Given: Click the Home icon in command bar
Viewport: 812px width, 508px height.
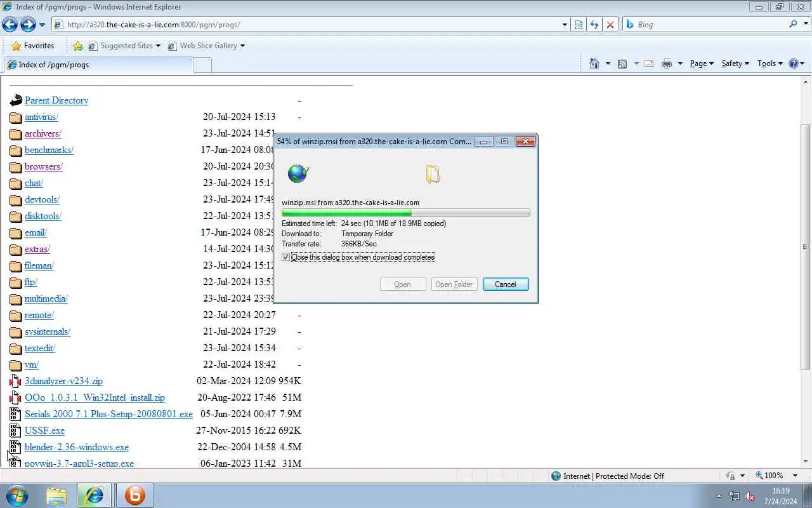Looking at the screenshot, I should tap(594, 63).
